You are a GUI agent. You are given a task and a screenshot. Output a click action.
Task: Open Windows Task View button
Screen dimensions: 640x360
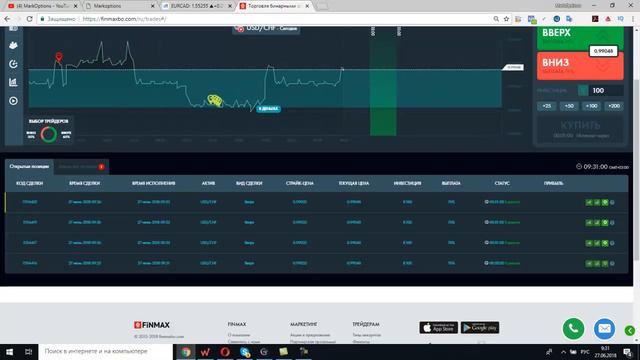pyautogui.click(x=29, y=351)
